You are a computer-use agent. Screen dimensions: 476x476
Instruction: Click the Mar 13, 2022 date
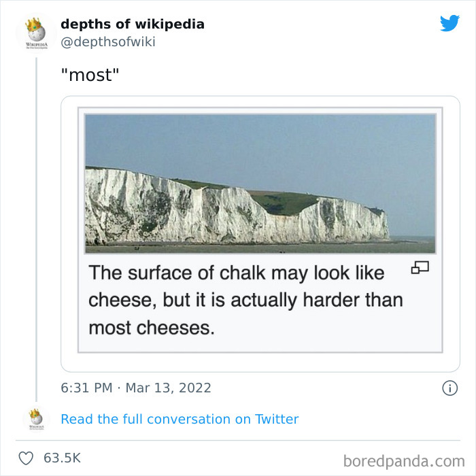168,388
